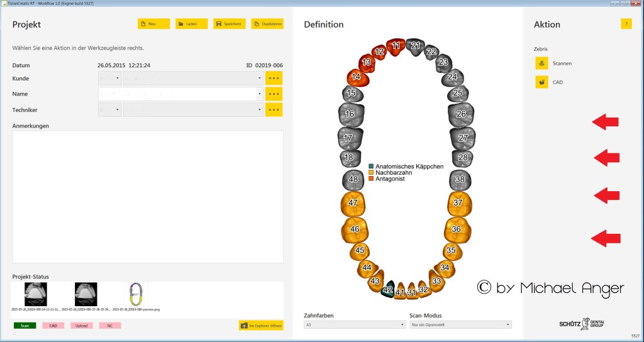
Task: Select tooth 21 in dental chart
Action: tap(415, 45)
